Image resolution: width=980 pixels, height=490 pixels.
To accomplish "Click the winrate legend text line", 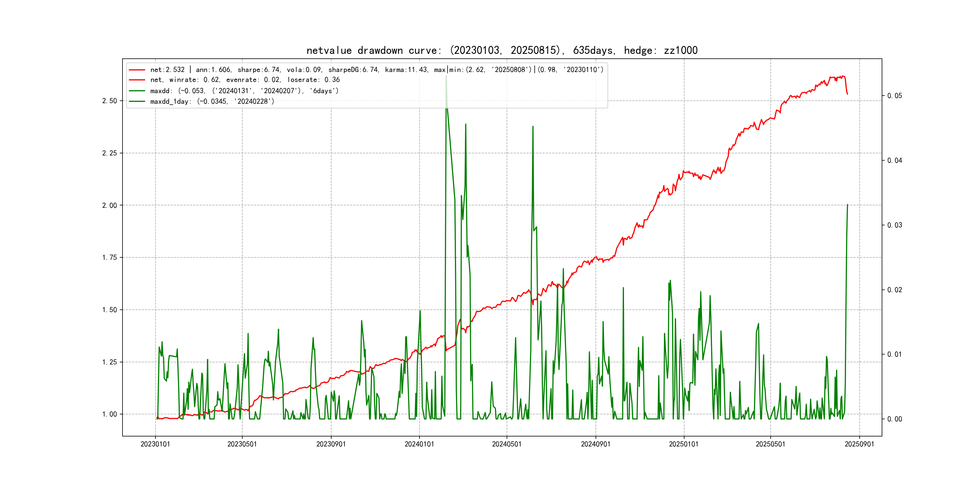I will (245, 80).
